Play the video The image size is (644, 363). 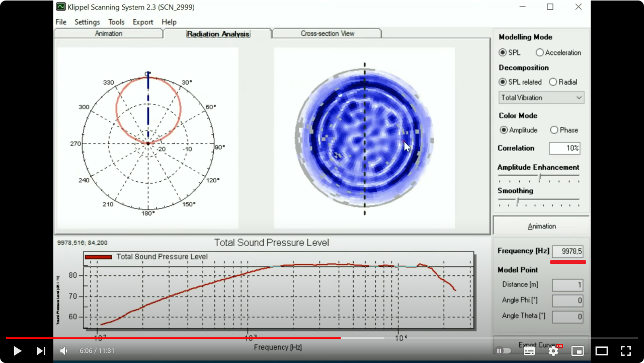pos(17,351)
